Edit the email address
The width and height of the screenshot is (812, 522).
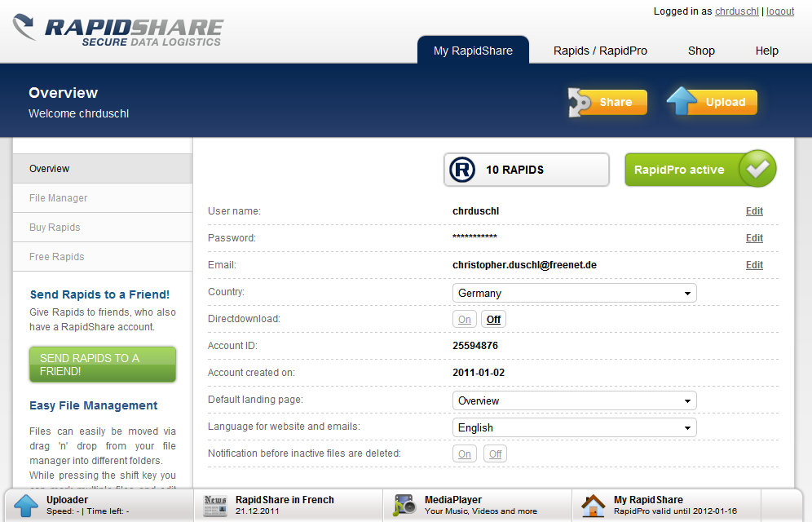tap(754, 264)
